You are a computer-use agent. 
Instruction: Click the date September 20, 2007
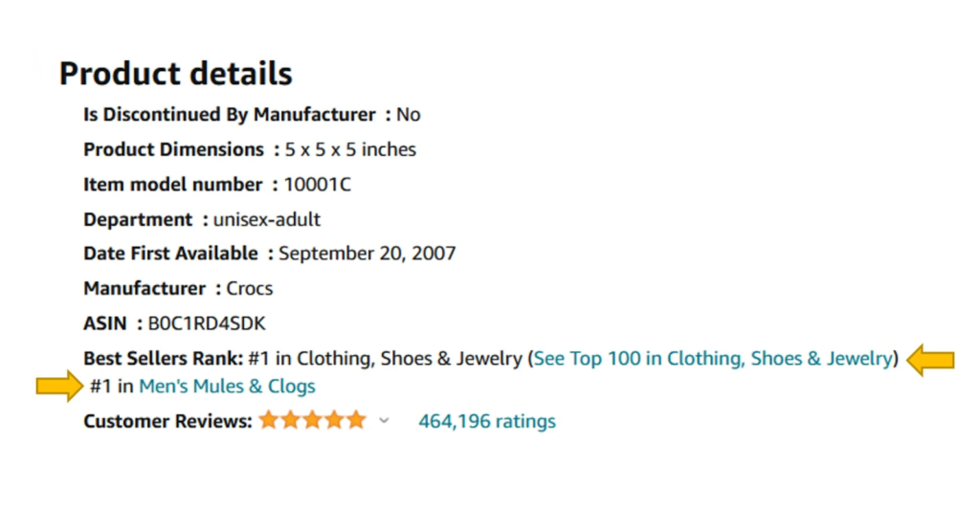pyautogui.click(x=367, y=254)
